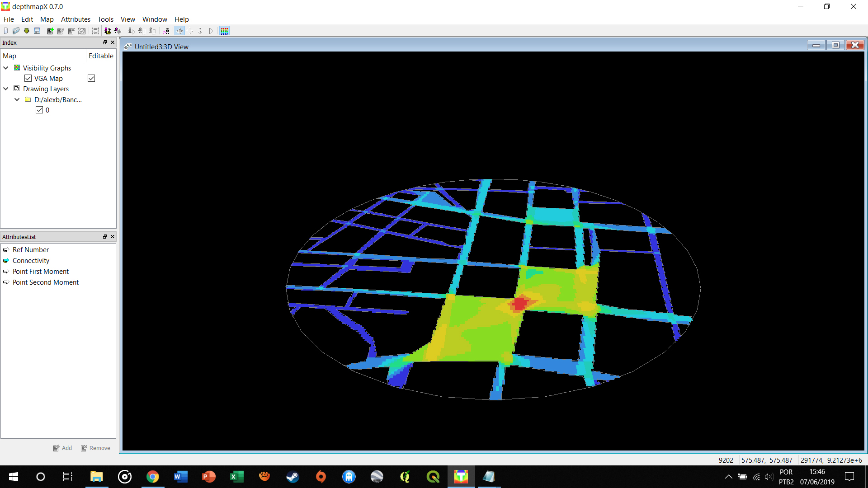Image resolution: width=868 pixels, height=488 pixels.
Task: Click the Add agent toolbar icon
Action: (118, 31)
